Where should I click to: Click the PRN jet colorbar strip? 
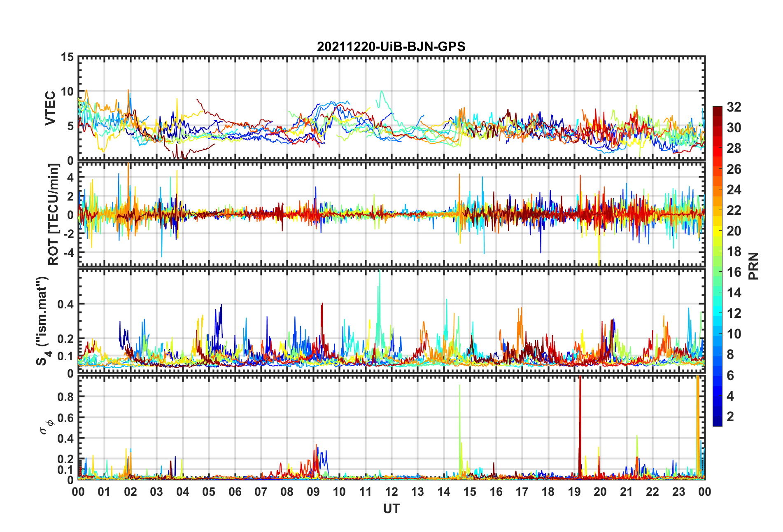tap(718, 266)
